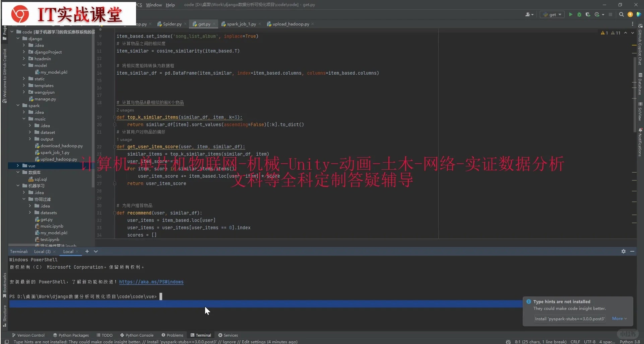This screenshot has width=644, height=344.
Task: Toggle the Version Control tool window
Action: (x=28, y=335)
